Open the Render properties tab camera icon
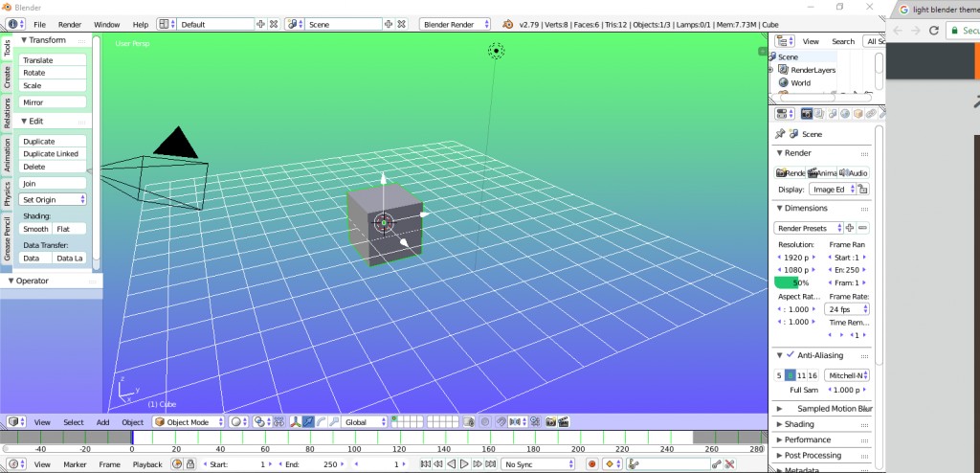 tap(807, 114)
